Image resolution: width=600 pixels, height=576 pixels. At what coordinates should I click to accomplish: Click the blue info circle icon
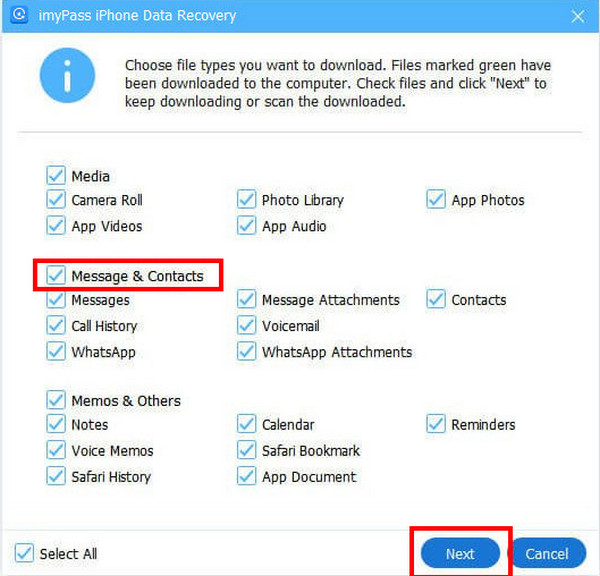click(67, 75)
